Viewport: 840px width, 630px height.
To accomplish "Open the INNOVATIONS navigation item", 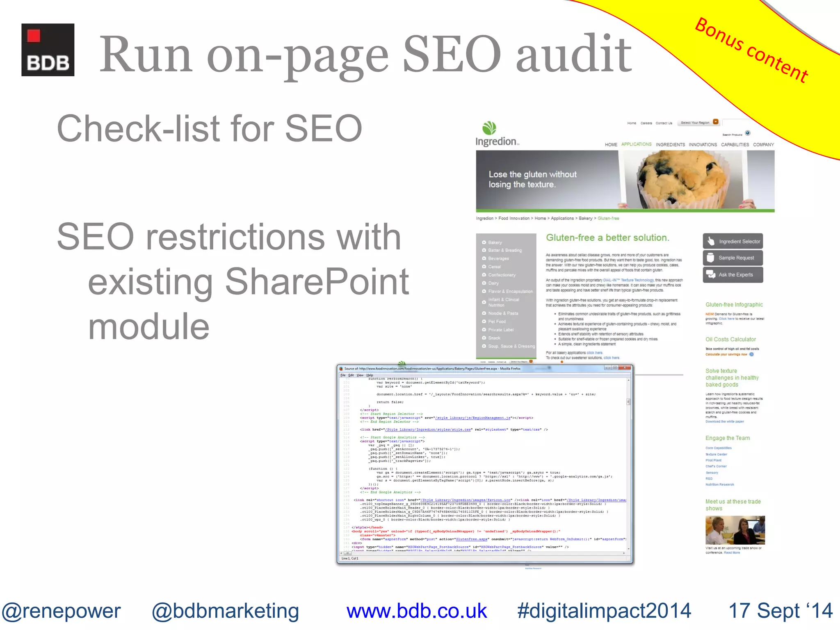I will coord(703,145).
